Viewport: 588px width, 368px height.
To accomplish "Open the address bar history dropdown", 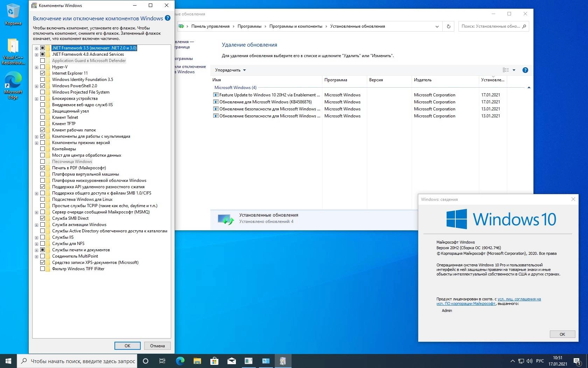I will click(437, 26).
